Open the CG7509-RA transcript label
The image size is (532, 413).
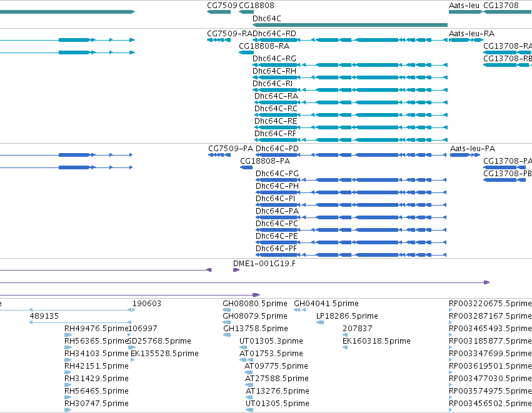coord(229,34)
